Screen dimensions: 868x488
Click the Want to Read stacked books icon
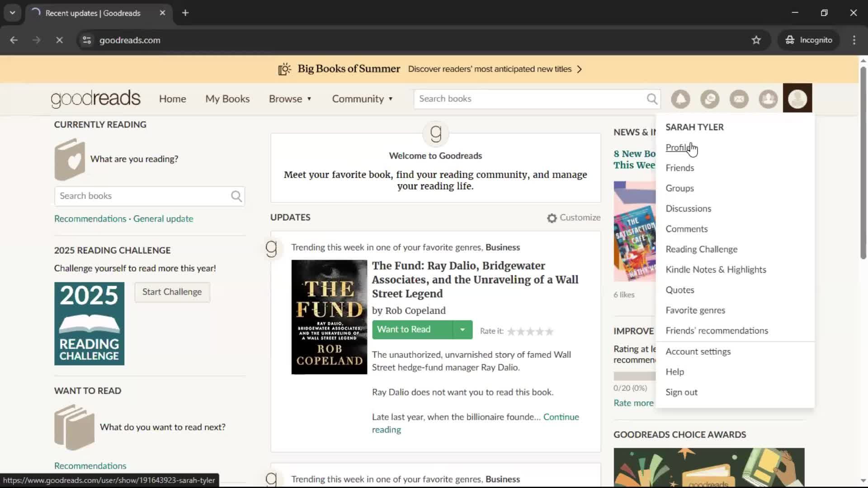[x=75, y=427]
